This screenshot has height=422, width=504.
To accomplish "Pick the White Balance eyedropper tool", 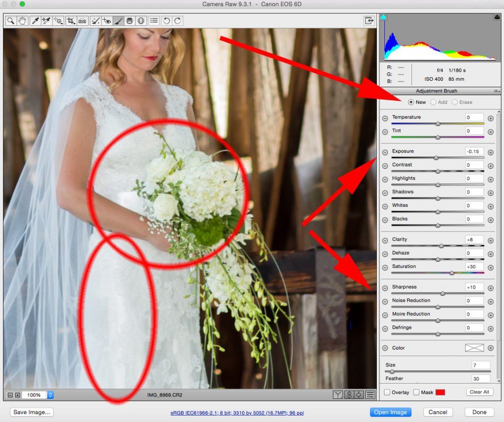I will [x=35, y=21].
